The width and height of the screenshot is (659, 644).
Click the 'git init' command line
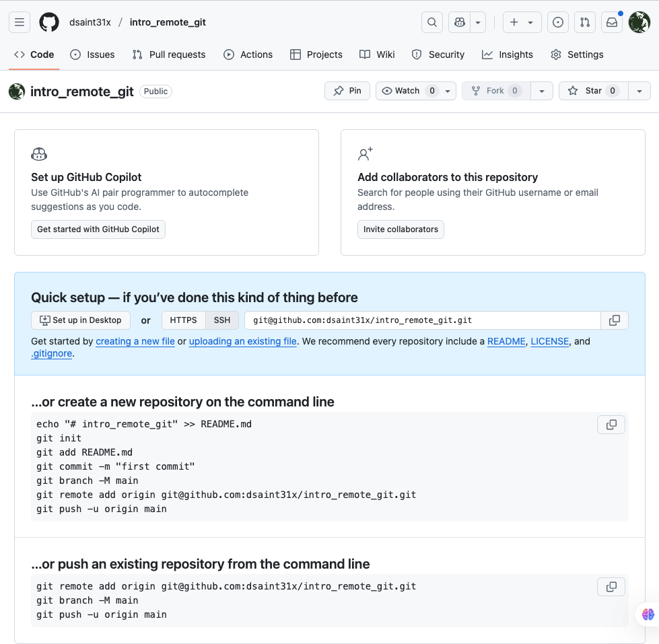[x=59, y=438]
